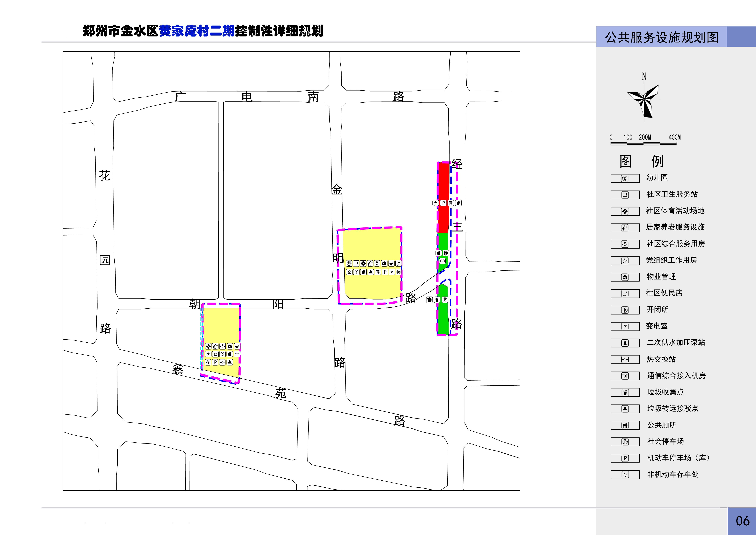Select the legend label 开闭所
The image size is (756, 535).
point(657,310)
